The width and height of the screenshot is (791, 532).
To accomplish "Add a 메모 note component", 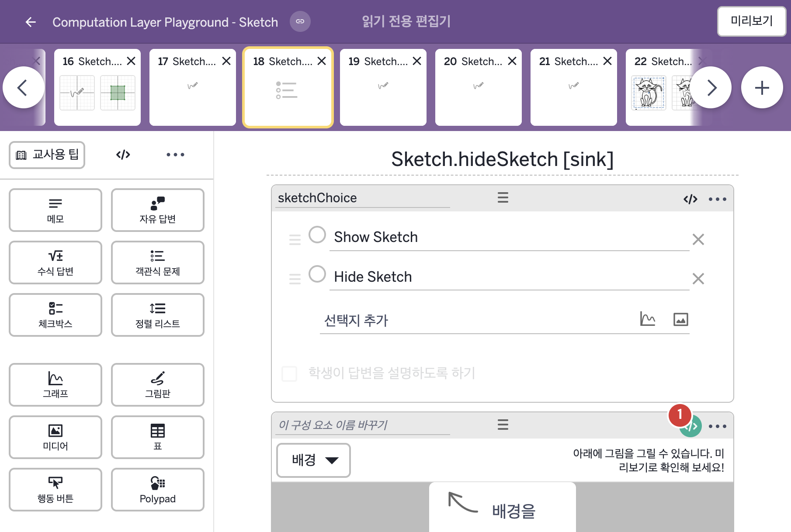I will click(x=56, y=210).
